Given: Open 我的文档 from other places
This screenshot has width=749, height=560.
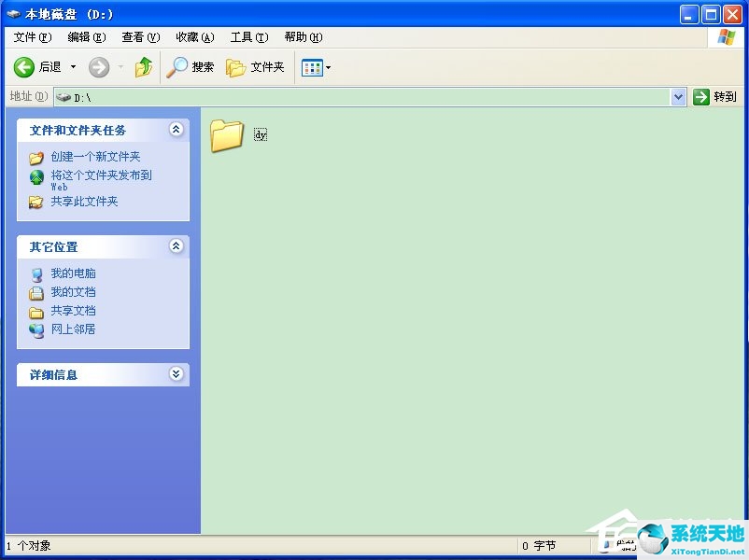Looking at the screenshot, I should (x=73, y=292).
